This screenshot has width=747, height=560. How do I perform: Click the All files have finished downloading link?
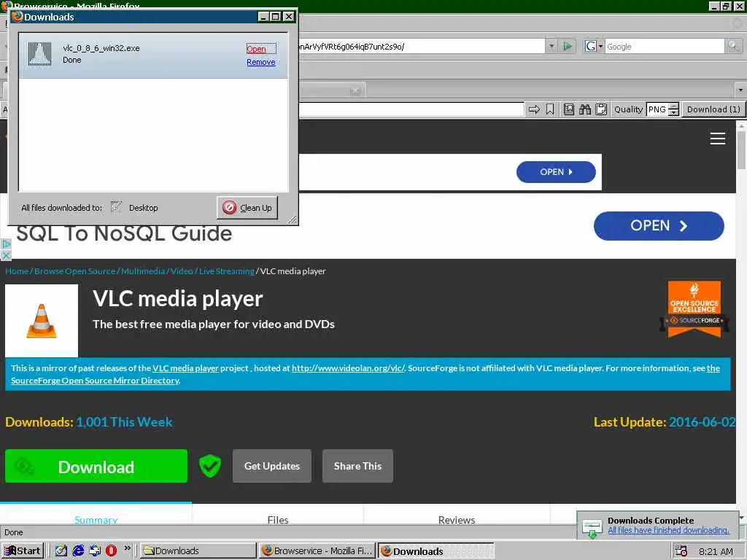[x=668, y=530]
